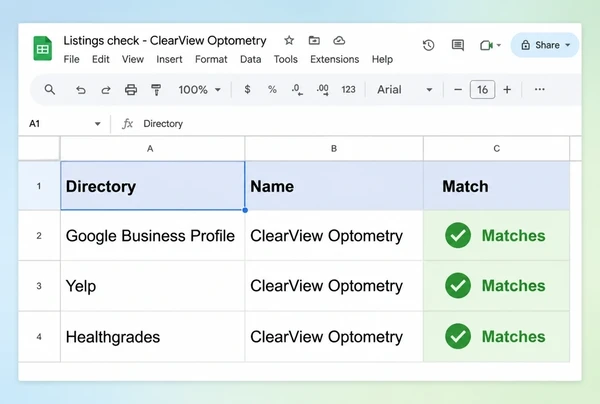Select Matches cell in Google Business row
This screenshot has width=600, height=404.
pyautogui.click(x=497, y=236)
